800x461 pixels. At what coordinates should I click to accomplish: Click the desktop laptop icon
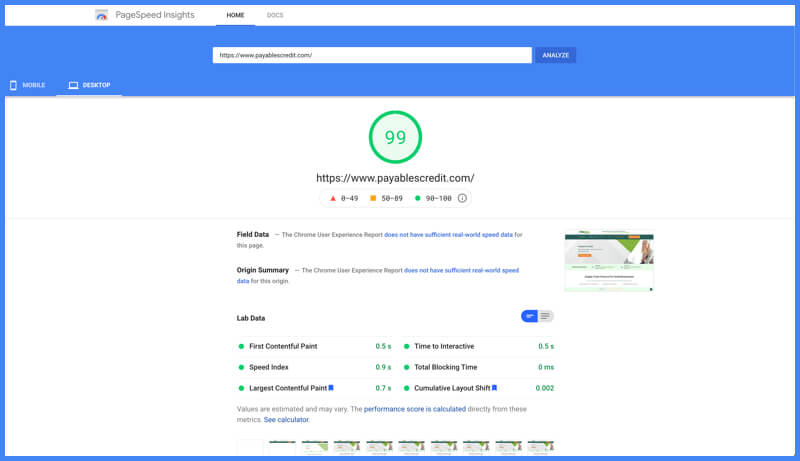point(73,85)
